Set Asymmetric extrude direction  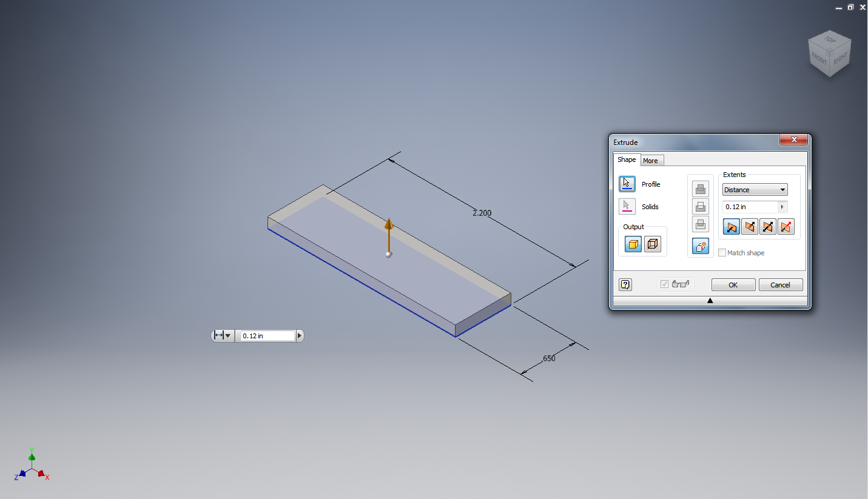click(x=786, y=227)
